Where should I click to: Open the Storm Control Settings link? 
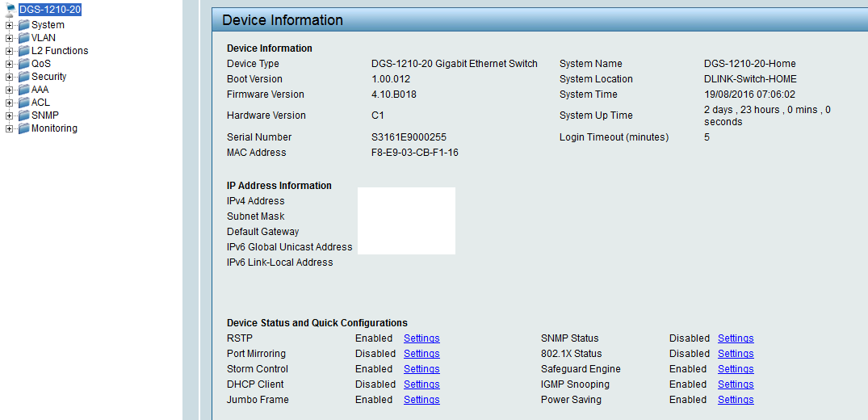[x=421, y=369]
